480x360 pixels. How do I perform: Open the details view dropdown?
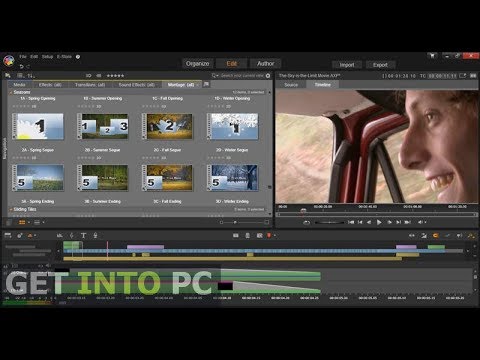pos(43,222)
